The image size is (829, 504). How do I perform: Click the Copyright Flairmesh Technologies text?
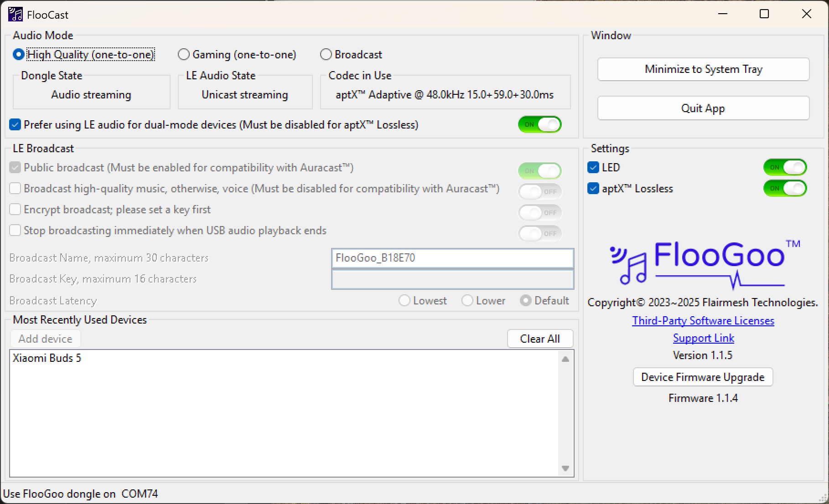tap(703, 303)
